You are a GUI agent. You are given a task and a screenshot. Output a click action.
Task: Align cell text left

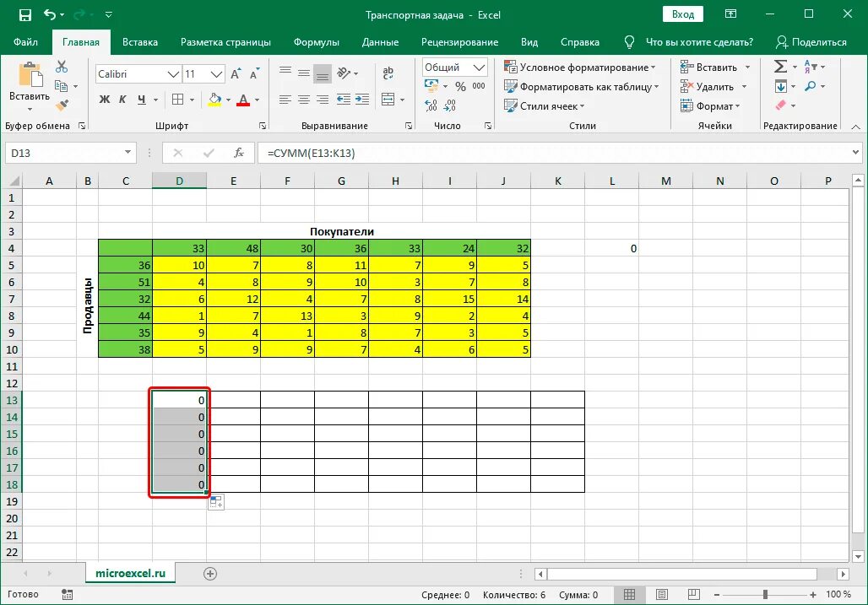(x=285, y=100)
